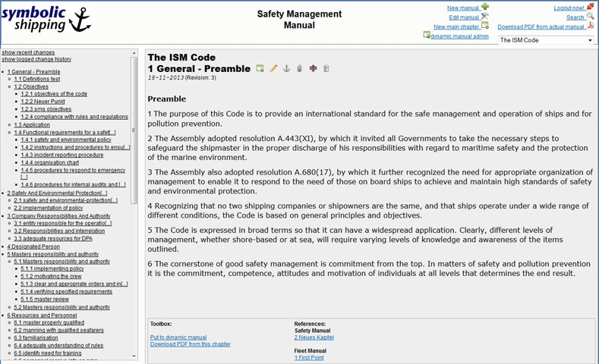Screen dimensions: 599x364
Task: Click the New main chapter window icon
Action: 485,26
